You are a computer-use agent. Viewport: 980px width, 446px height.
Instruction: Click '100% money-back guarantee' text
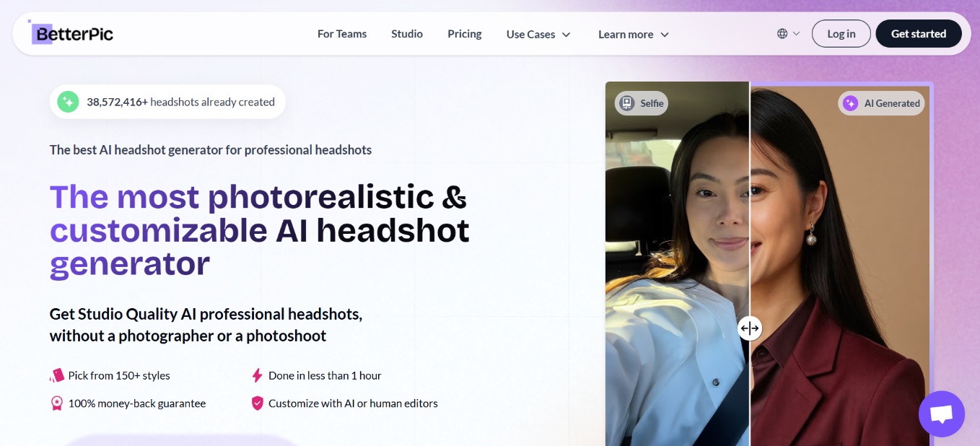137,403
